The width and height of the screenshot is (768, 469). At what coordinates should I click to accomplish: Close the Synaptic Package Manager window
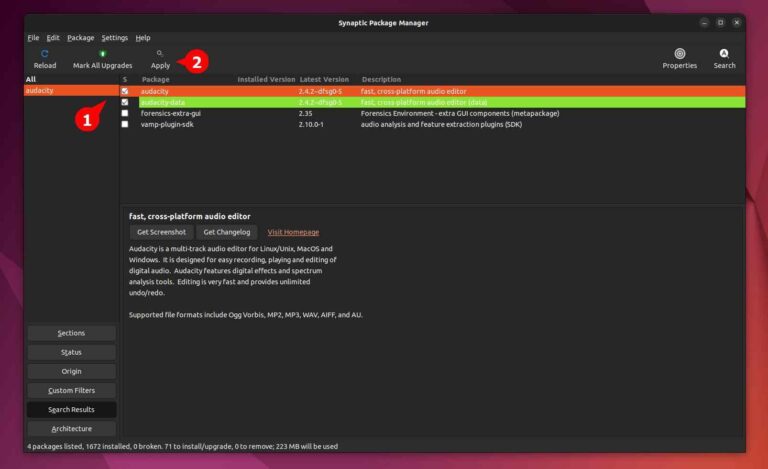[737, 23]
